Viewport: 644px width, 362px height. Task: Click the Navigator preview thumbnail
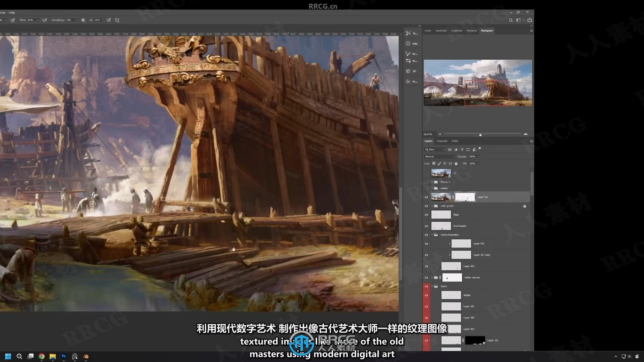click(x=478, y=83)
